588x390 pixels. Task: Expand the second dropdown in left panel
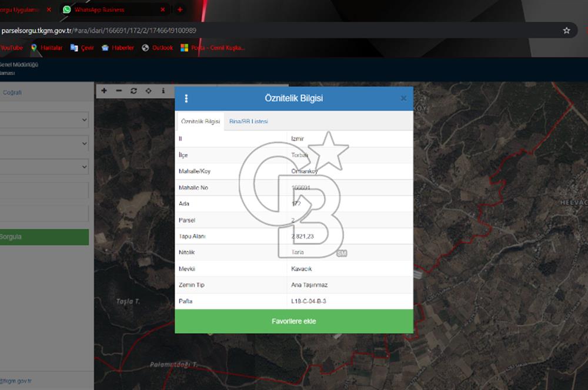tap(44, 143)
